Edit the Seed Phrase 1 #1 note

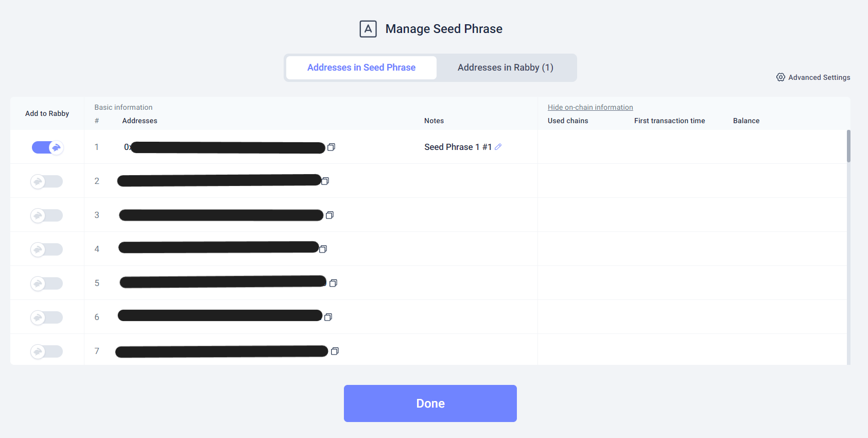click(498, 147)
